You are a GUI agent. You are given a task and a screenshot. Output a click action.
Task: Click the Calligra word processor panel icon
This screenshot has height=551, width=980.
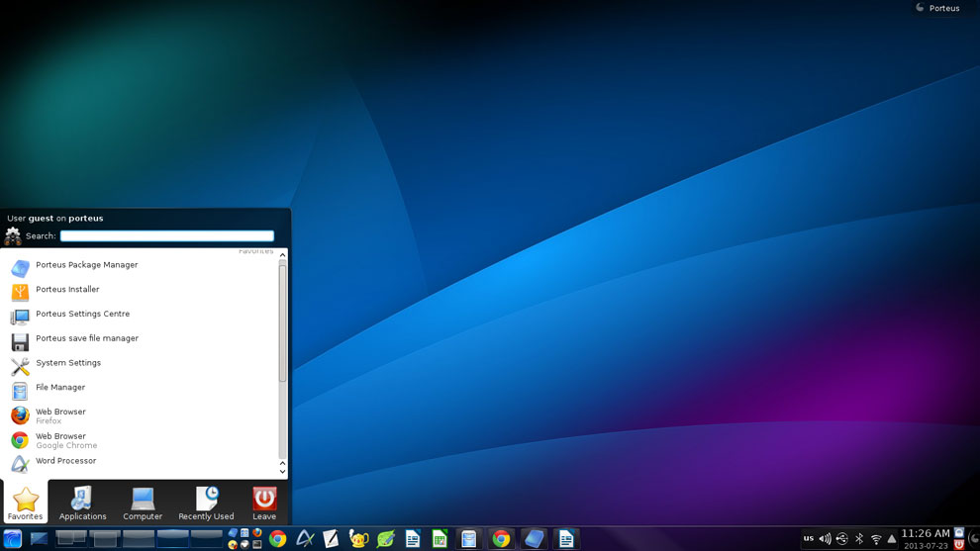tap(304, 538)
